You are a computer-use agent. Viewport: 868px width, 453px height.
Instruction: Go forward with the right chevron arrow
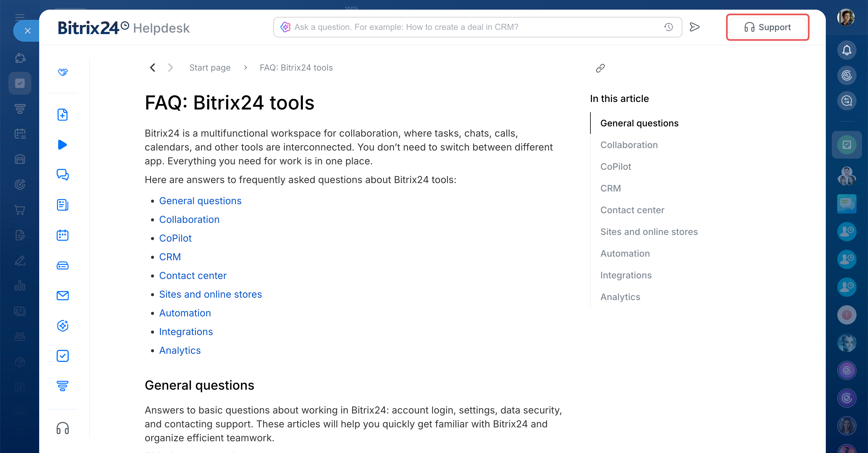pyautogui.click(x=171, y=68)
